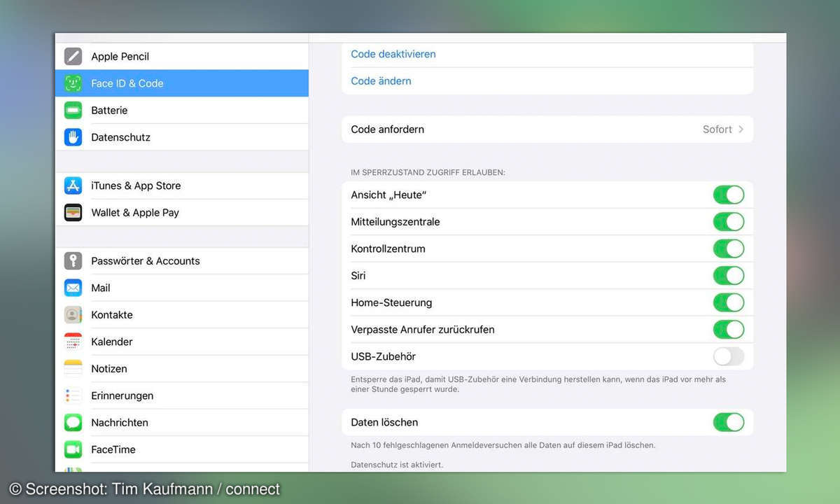Viewport: 840px width, 504px height.
Task: Open the Passwörter & Accounts key icon
Action: [73, 260]
